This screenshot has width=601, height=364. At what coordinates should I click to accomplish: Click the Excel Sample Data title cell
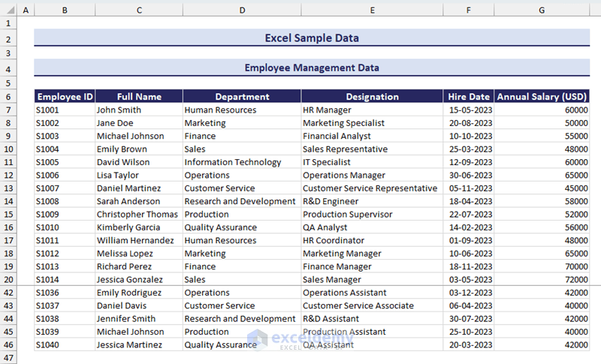coord(312,38)
